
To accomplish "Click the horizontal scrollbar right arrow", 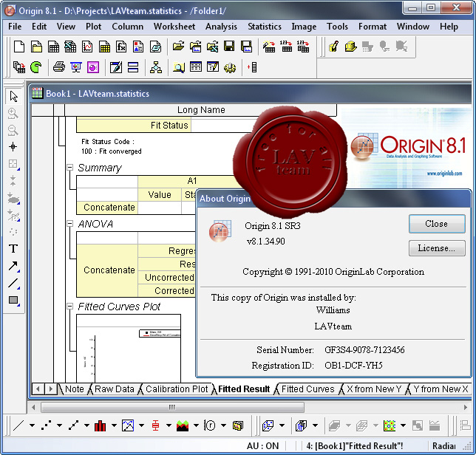I will click(x=465, y=407).
